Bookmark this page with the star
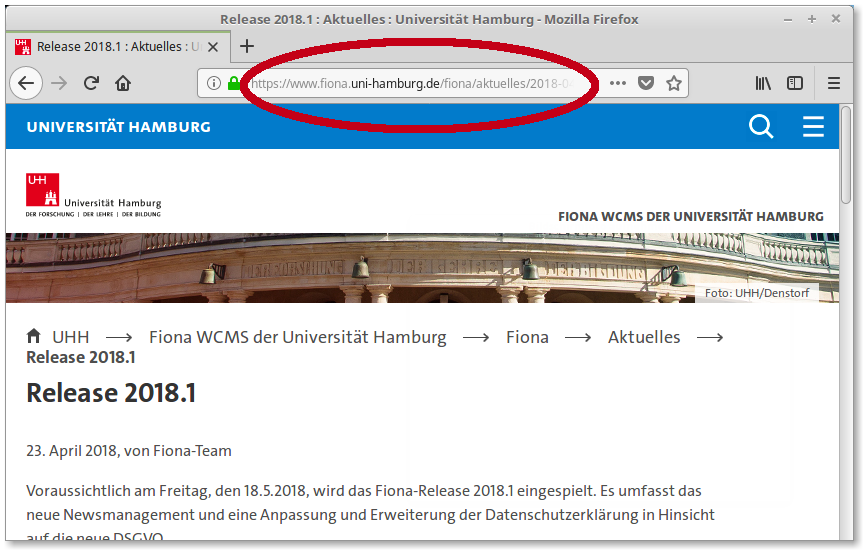This screenshot has height=550, width=863. coord(674,83)
